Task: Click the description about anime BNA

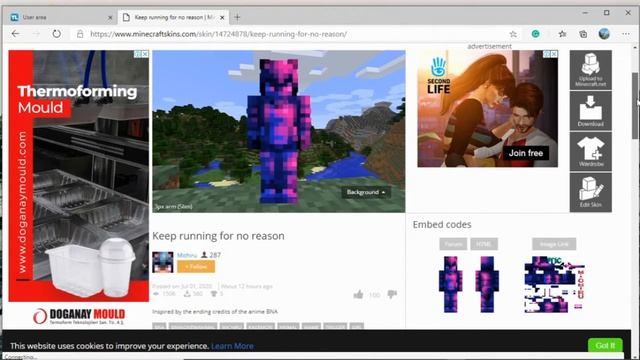Action: (215, 311)
